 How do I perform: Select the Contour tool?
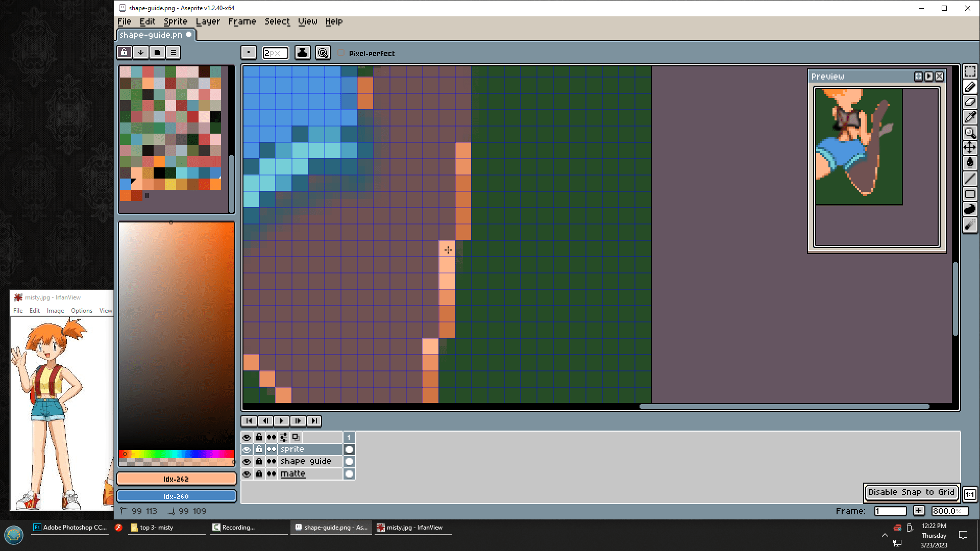[x=970, y=209]
